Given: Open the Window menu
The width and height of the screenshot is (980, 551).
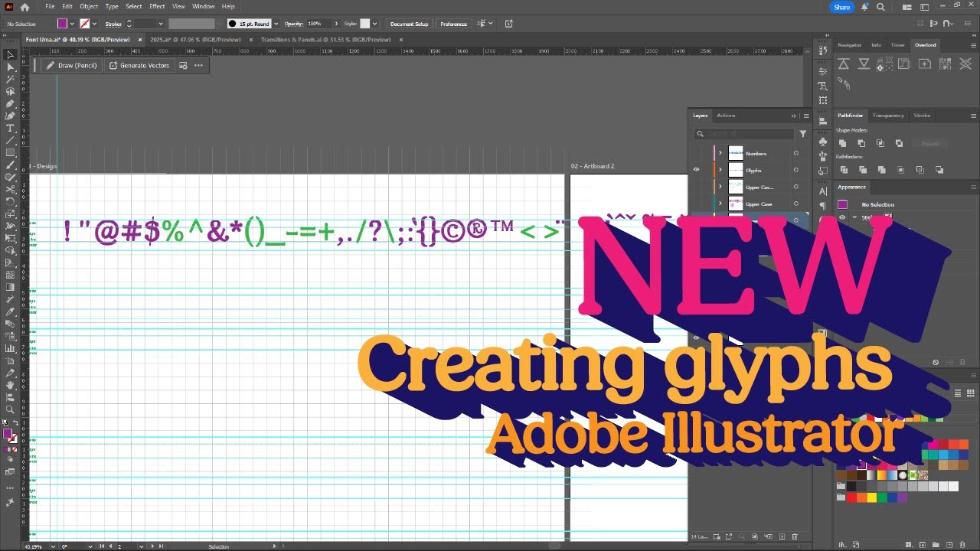Looking at the screenshot, I should (x=203, y=6).
